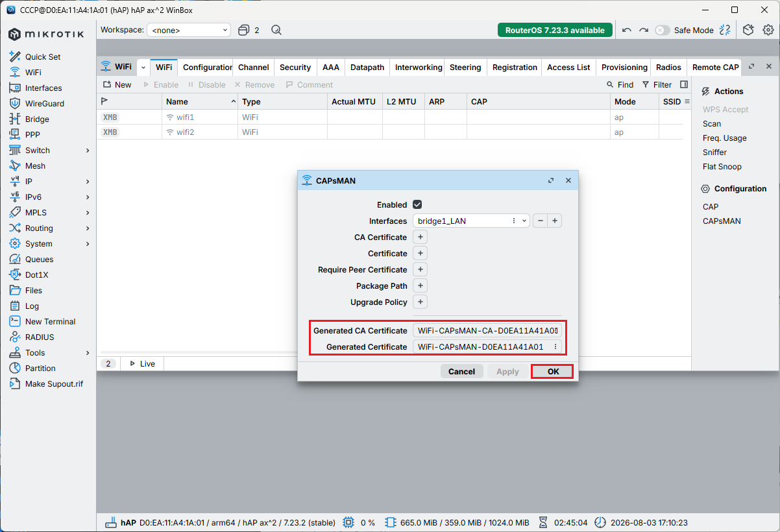This screenshot has width=780, height=532.
Task: Expand the Tools submenu
Action: (88, 352)
